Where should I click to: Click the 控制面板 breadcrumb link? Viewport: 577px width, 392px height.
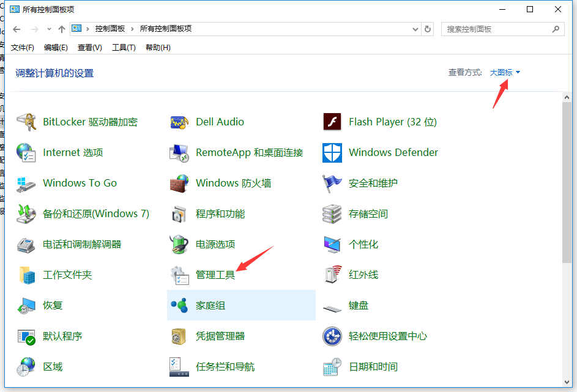pos(110,29)
